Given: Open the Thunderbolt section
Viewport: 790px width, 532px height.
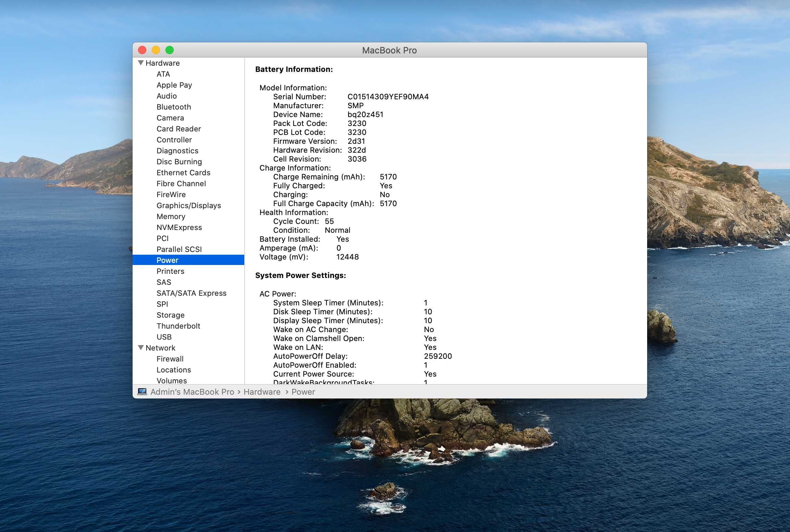Looking at the screenshot, I should pos(178,326).
